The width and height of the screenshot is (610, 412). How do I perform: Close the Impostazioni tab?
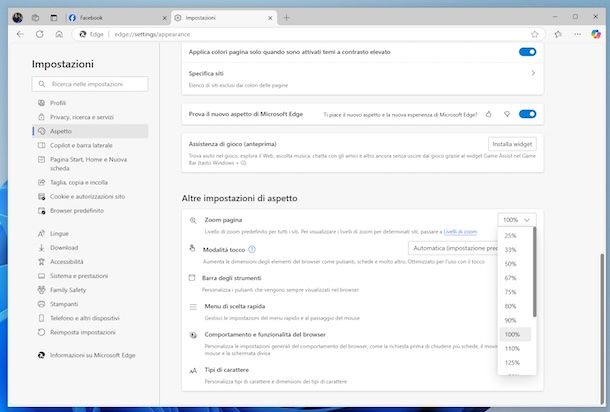point(270,18)
